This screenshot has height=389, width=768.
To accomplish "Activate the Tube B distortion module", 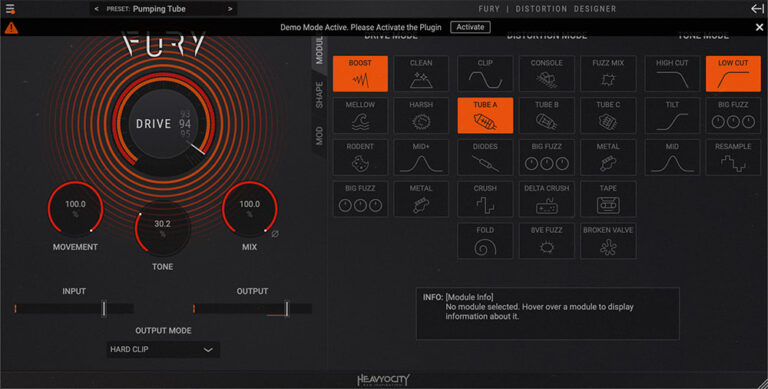I will coord(547,115).
